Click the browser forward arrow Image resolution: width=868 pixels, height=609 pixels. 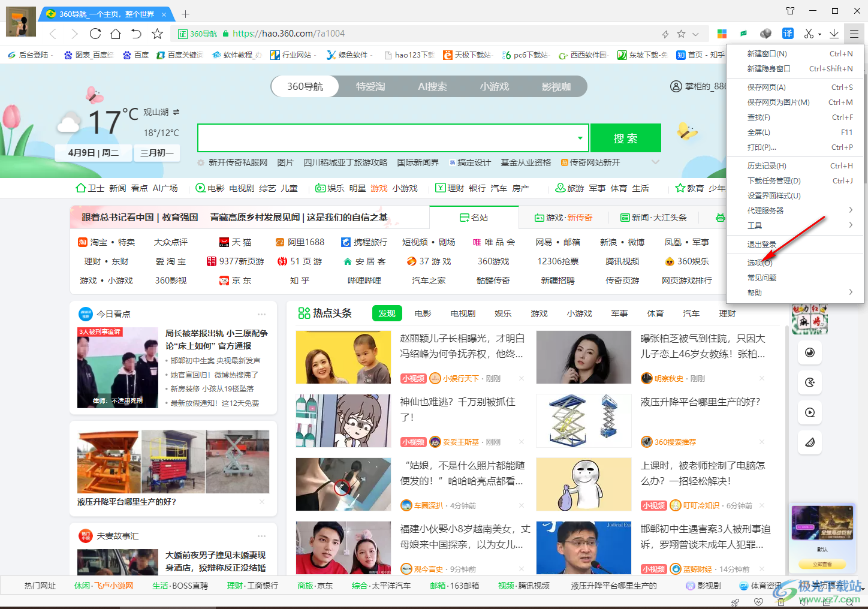point(74,34)
